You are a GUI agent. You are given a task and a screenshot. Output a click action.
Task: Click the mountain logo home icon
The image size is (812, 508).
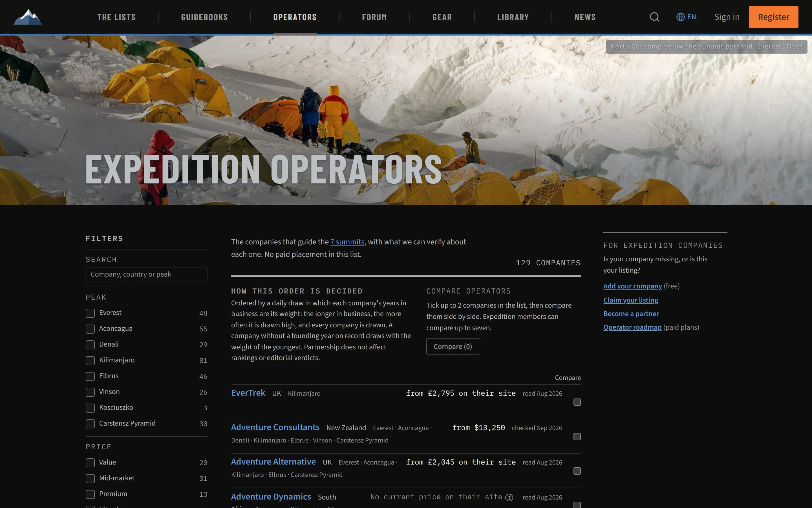pos(28,17)
